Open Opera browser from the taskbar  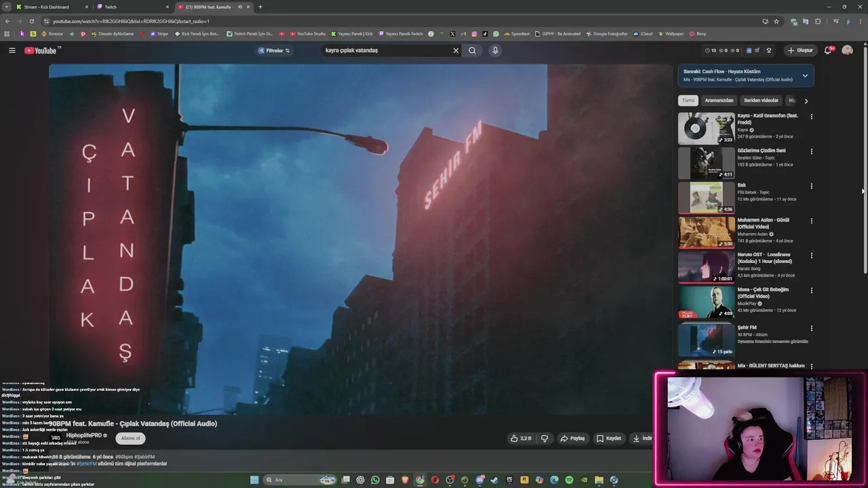coord(435,480)
